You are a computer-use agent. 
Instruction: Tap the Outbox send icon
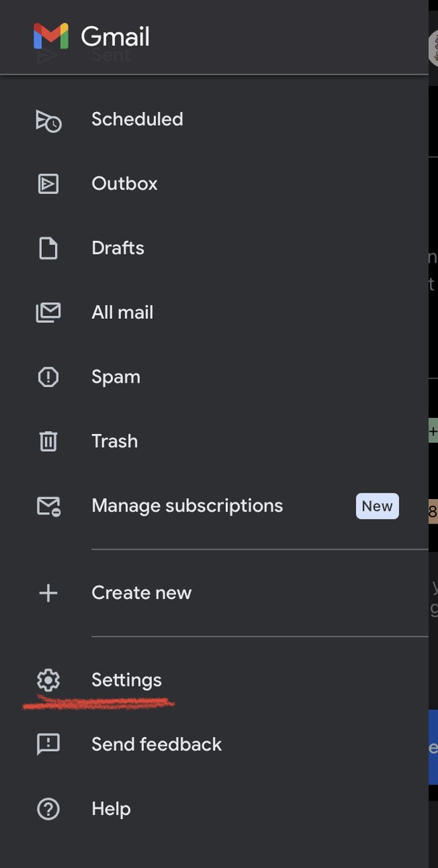click(49, 184)
